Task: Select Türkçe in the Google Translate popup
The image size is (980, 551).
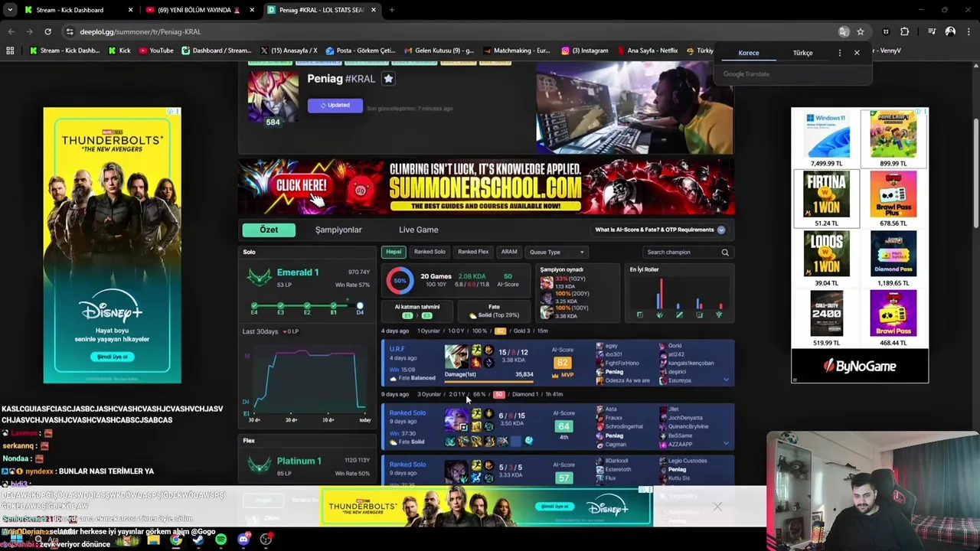Action: [x=802, y=53]
